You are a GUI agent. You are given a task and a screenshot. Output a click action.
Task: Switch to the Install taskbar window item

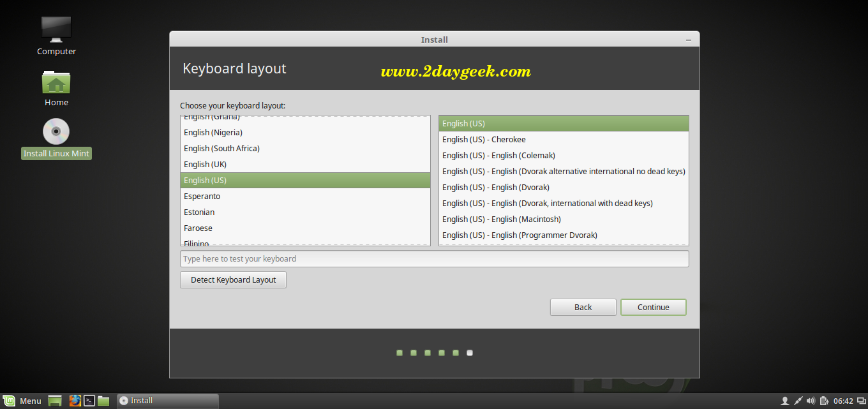pos(167,401)
